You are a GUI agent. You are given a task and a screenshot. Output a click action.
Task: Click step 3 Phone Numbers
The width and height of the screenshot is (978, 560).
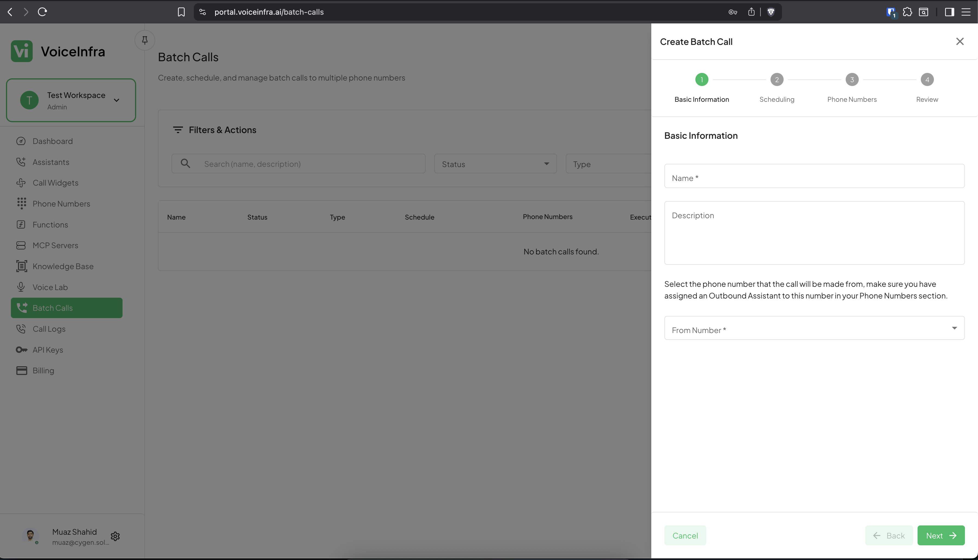(852, 88)
